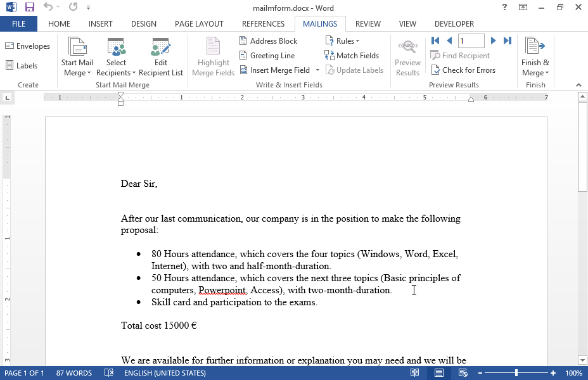Open Start Mail Merge menu
Viewport: 588px width, 380px height.
pyautogui.click(x=77, y=57)
